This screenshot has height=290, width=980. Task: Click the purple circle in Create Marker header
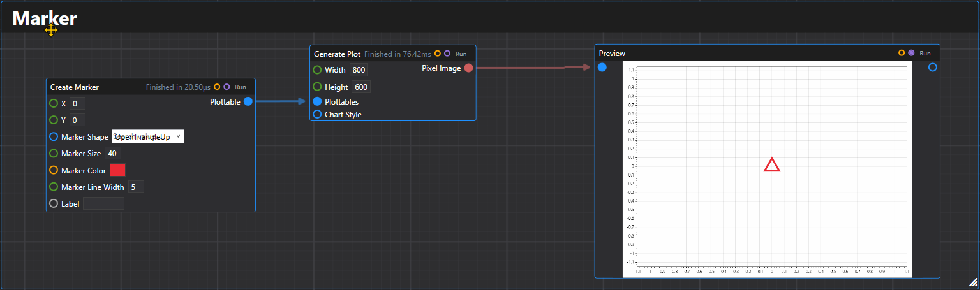coord(226,87)
